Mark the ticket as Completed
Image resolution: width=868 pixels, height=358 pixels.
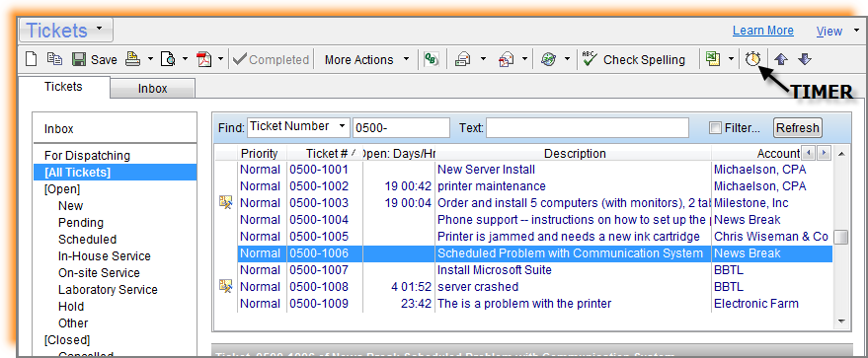[x=271, y=59]
